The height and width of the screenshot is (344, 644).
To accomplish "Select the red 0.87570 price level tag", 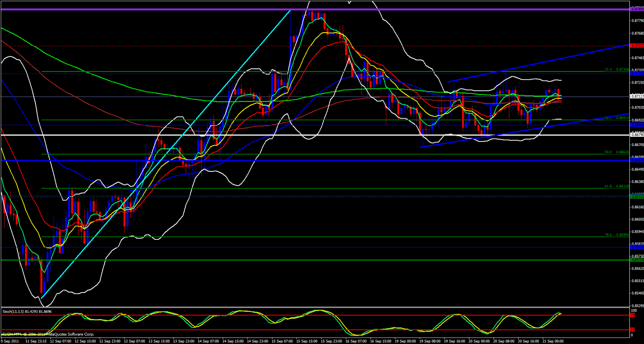I will (x=636, y=46).
